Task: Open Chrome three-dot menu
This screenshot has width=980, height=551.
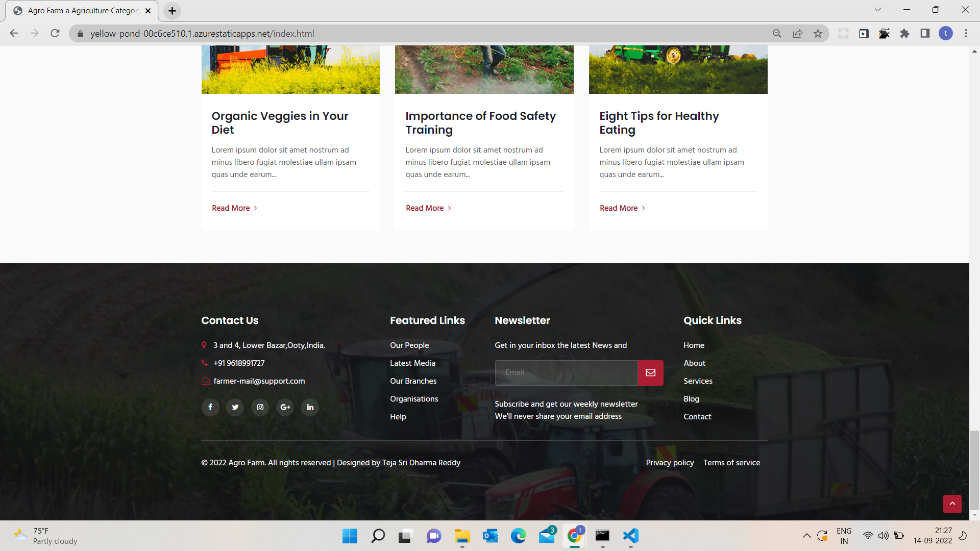Action: [x=966, y=33]
